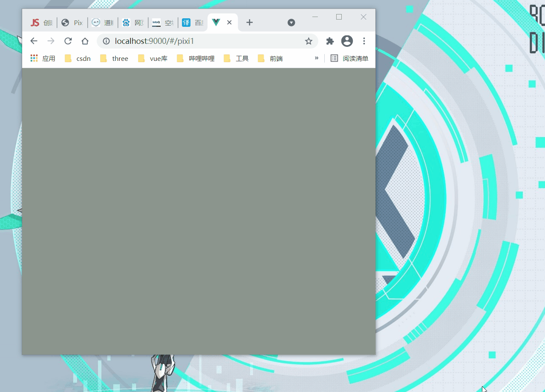
Task: Switch to the Baidu paw tab
Action: 133,23
